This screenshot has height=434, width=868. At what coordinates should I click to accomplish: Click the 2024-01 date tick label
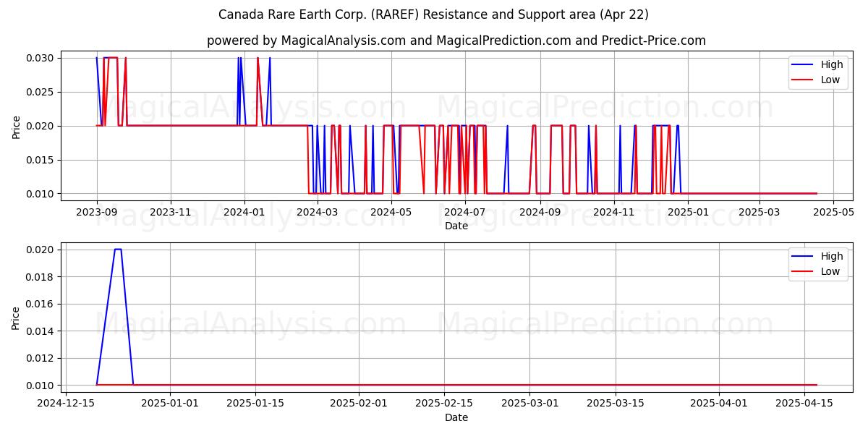(244, 212)
